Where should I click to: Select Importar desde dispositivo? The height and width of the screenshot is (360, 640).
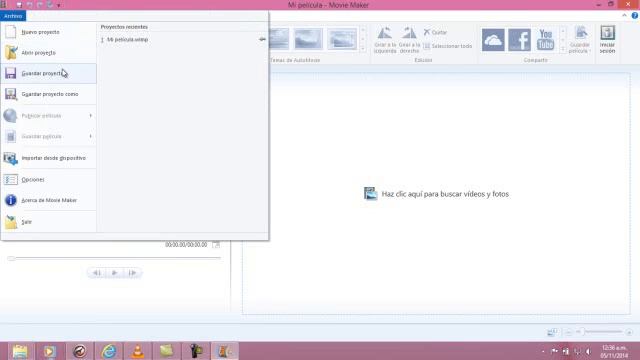pyautogui.click(x=49, y=158)
